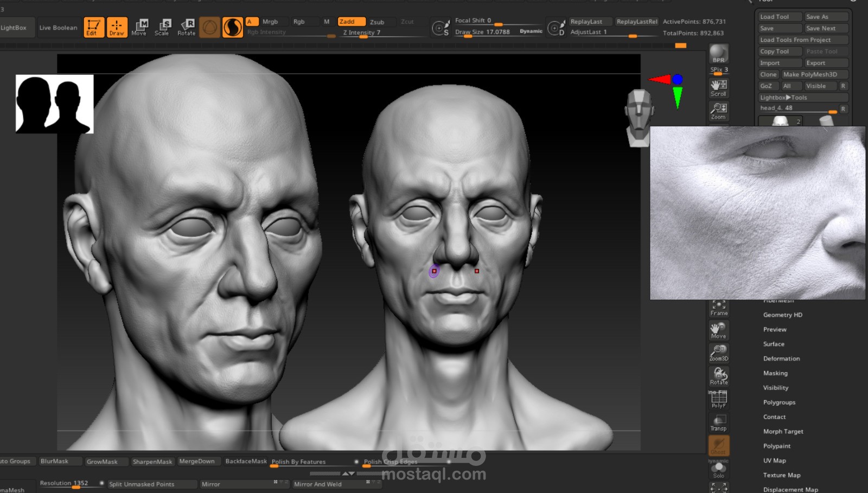This screenshot has width=868, height=493.
Task: Select Move icon next to Draw
Action: [x=139, y=27]
